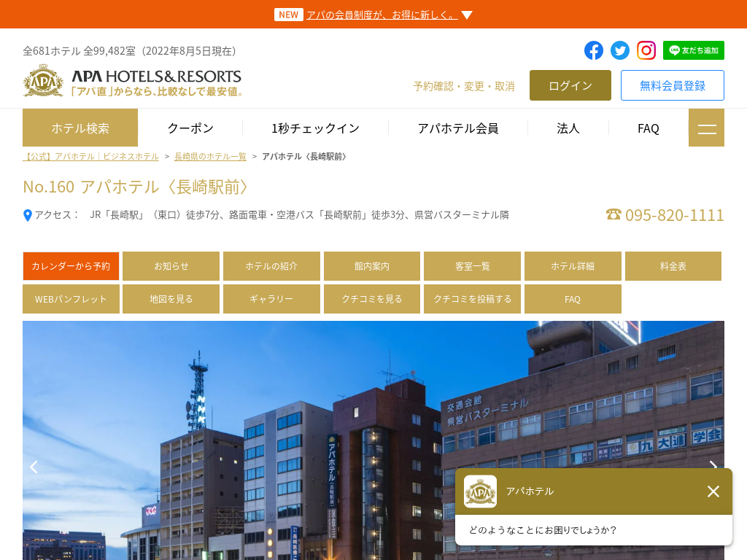Click the どのようなことにお困りでしょうか chat message
The height and width of the screenshot is (560, 747).
click(543, 530)
